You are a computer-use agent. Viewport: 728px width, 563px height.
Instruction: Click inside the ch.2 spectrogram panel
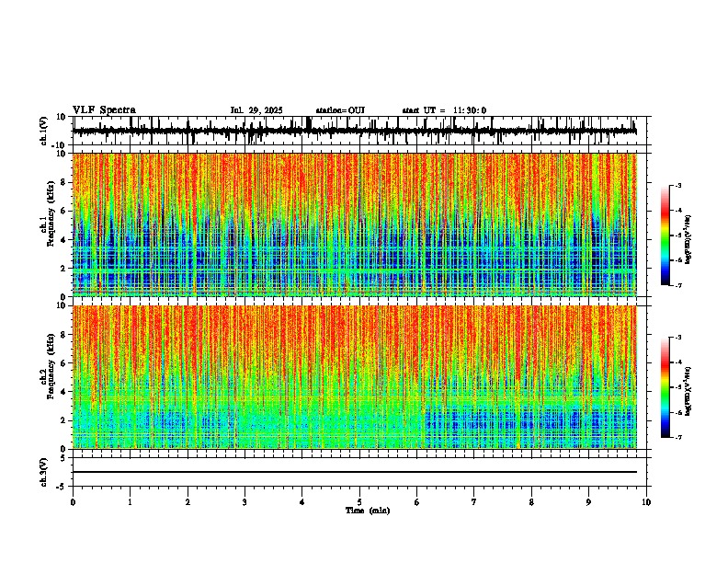[355, 377]
